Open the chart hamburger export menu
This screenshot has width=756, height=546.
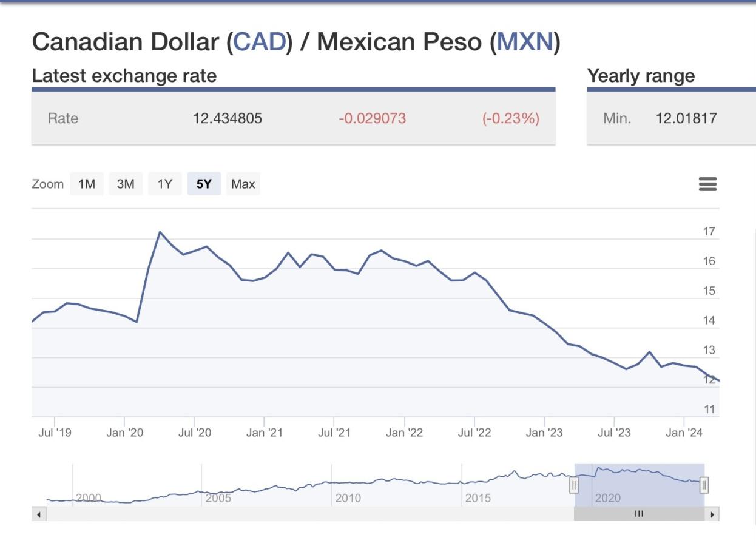(x=707, y=184)
